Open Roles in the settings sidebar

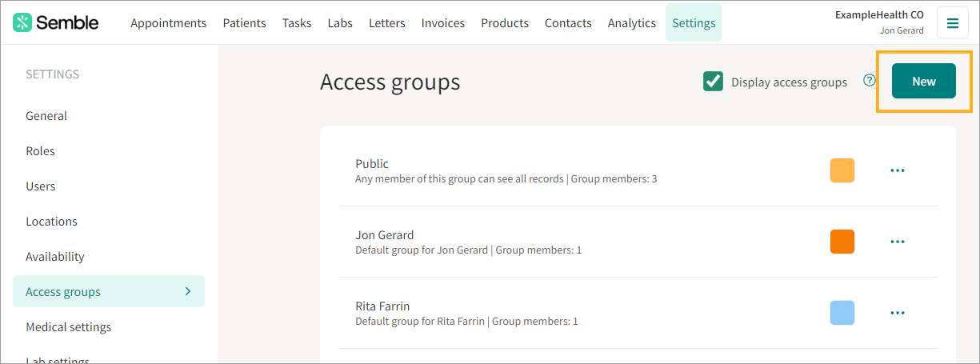point(40,151)
